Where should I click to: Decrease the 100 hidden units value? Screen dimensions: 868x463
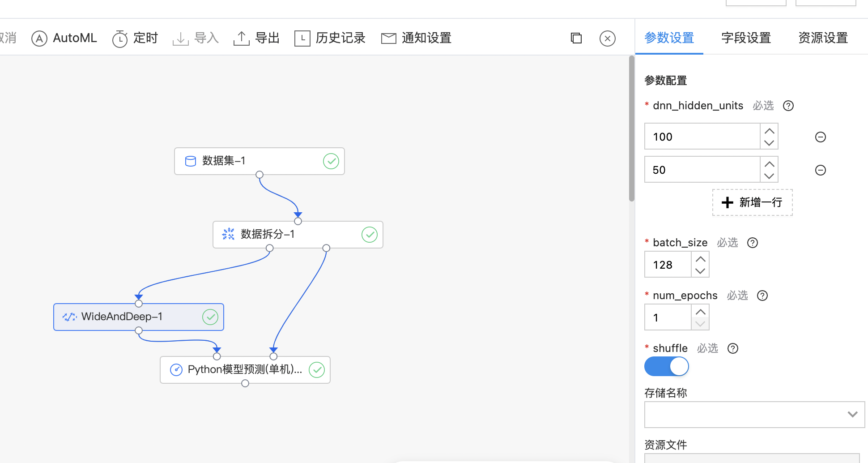click(769, 143)
